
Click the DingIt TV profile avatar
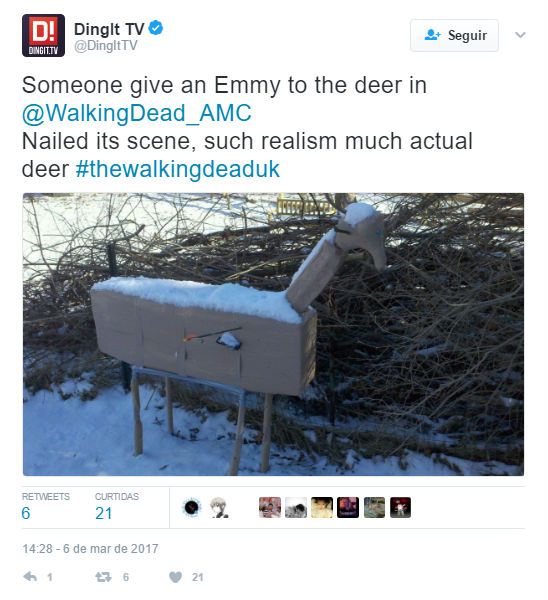coord(43,35)
